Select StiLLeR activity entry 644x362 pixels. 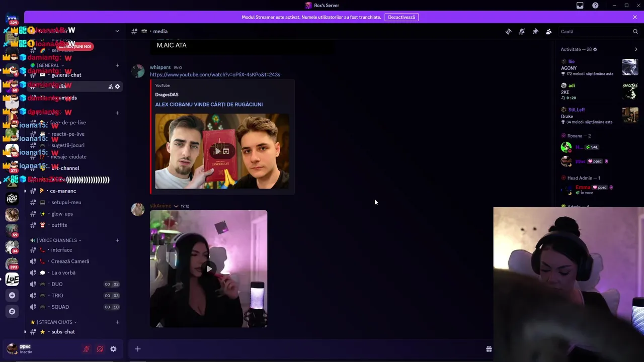(x=599, y=115)
